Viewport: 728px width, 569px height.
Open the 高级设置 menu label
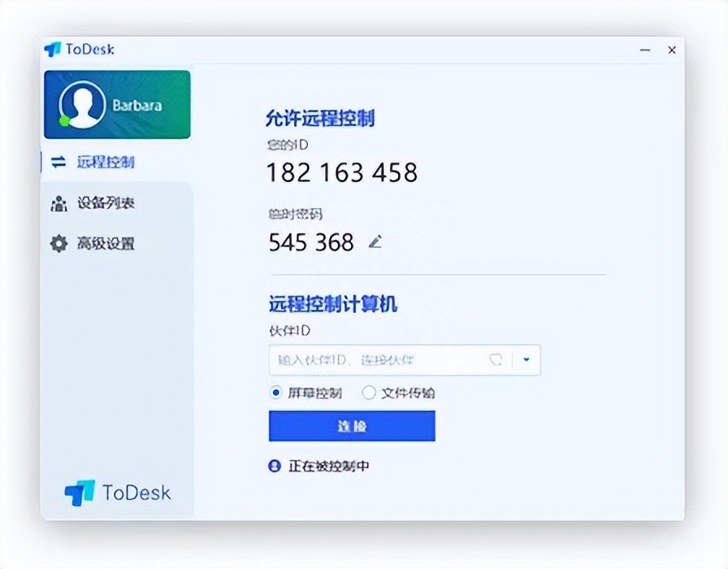tap(106, 244)
